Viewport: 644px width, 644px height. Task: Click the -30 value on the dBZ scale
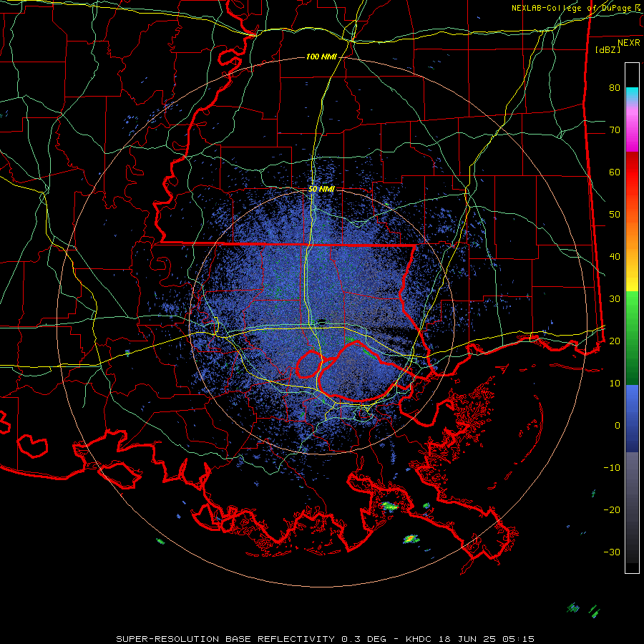point(612,552)
